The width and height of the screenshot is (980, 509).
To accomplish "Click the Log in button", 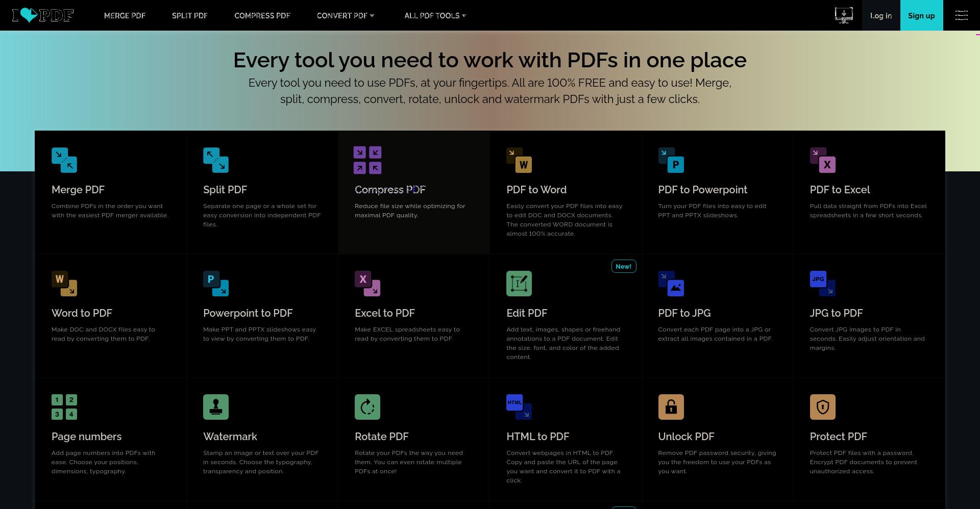I will tap(881, 15).
